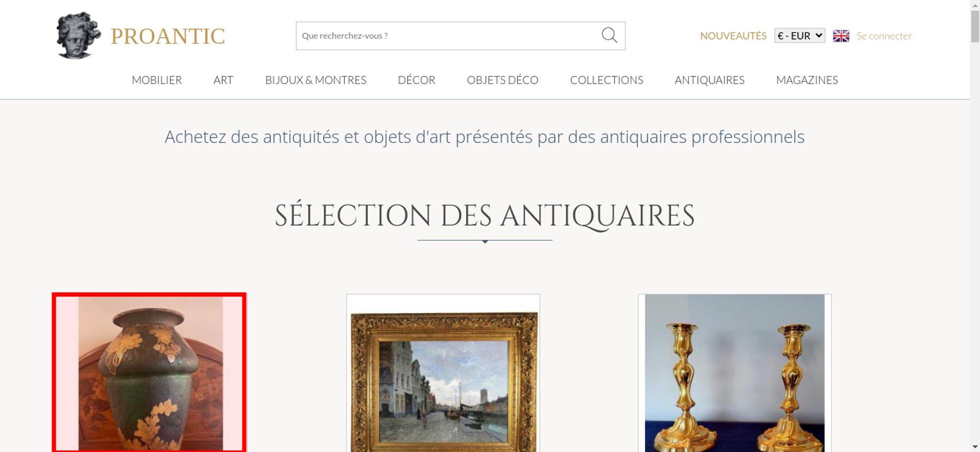Viewport: 980px width, 452px height.
Task: Open the Antiquaires menu
Action: pyautogui.click(x=710, y=80)
